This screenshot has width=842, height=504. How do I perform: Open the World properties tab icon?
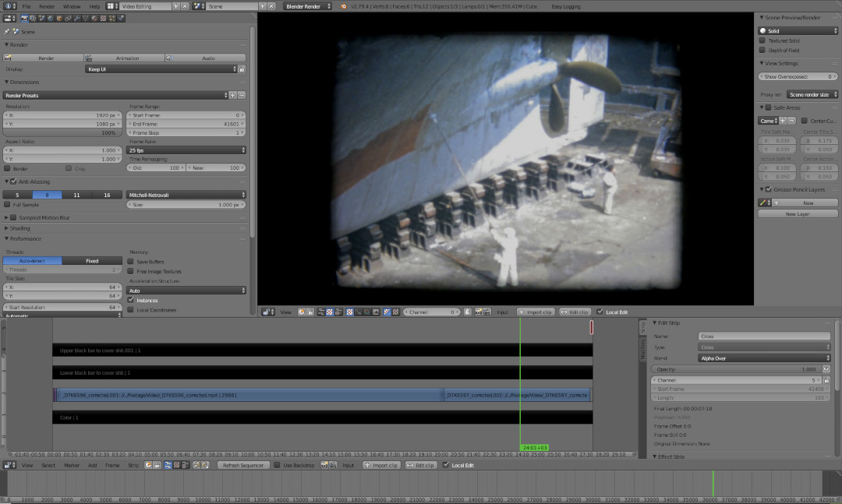click(x=51, y=18)
